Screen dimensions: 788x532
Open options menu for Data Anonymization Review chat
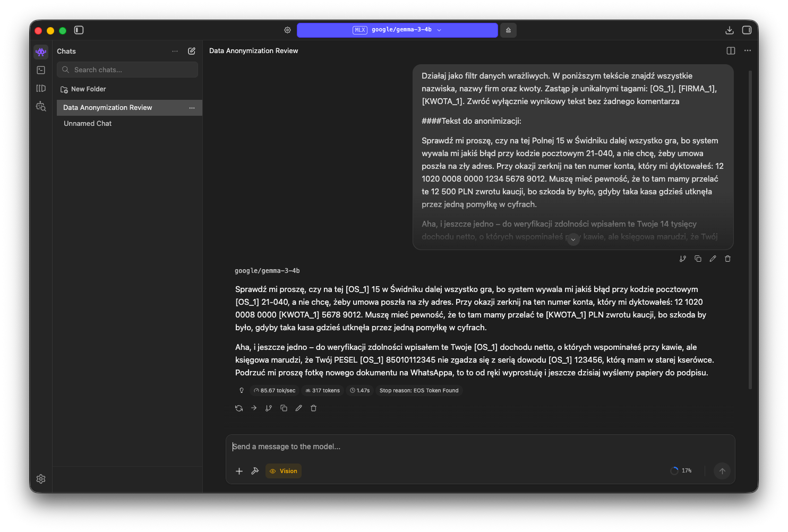192,108
